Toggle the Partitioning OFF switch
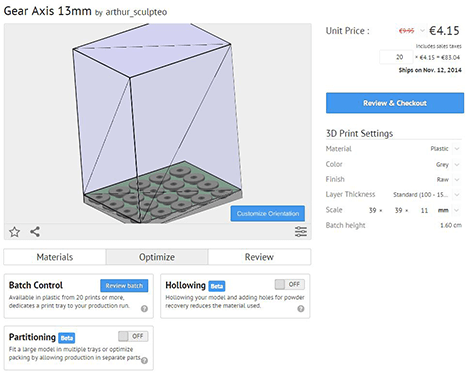470x379 pixels. tap(133, 336)
